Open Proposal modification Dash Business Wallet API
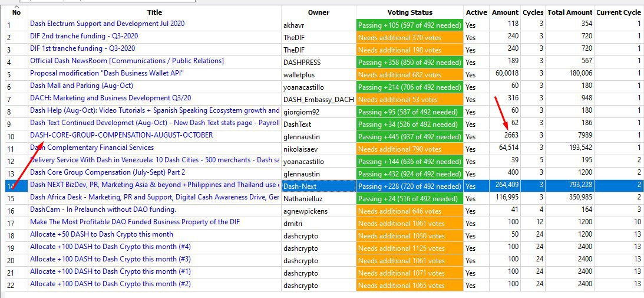Image resolution: width=644 pixels, height=298 pixels. pos(107,73)
